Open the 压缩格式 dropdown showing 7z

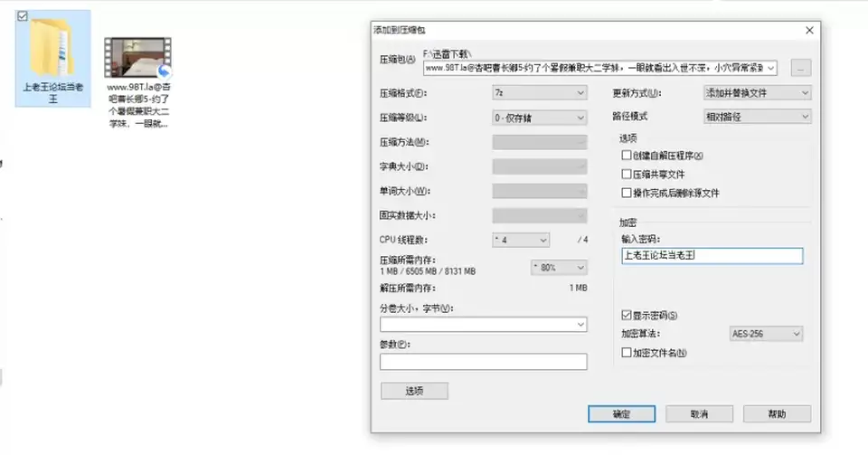point(539,93)
